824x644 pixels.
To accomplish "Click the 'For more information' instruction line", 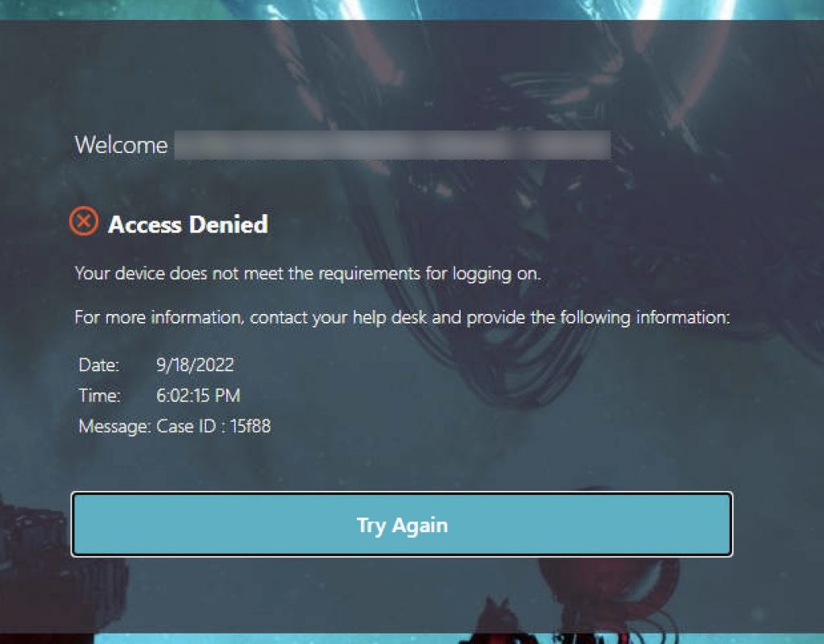I will coord(401,317).
